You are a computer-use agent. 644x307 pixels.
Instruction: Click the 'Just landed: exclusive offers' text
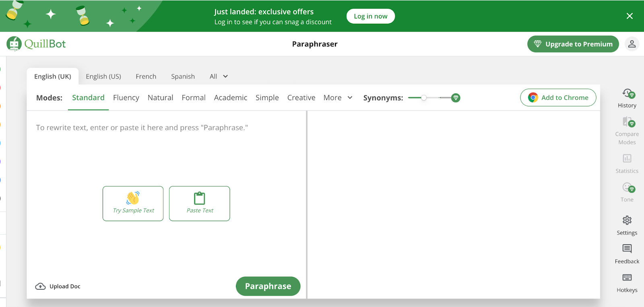pyautogui.click(x=264, y=12)
